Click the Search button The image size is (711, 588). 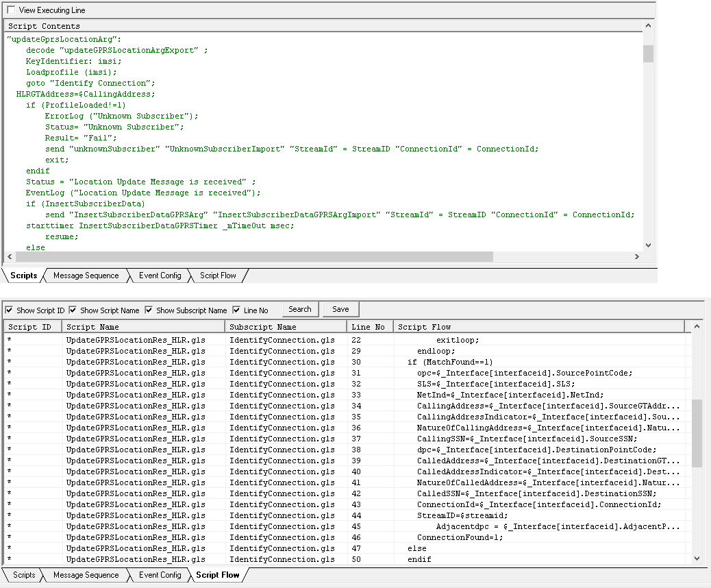pos(300,309)
